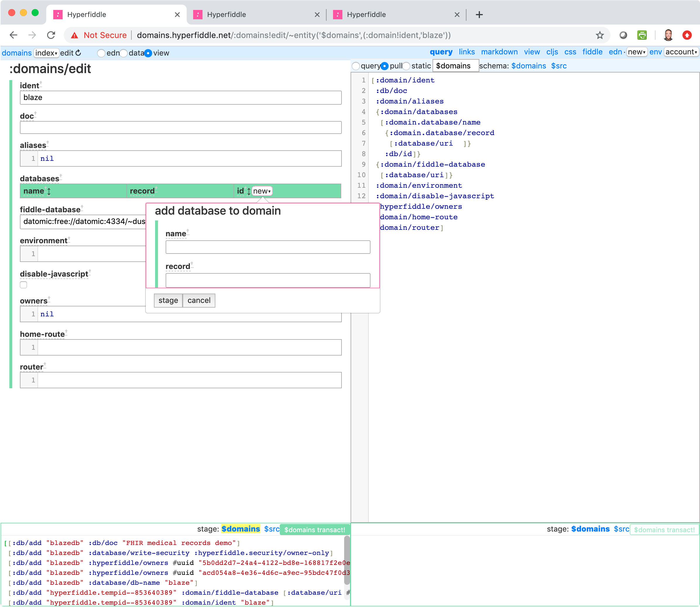The width and height of the screenshot is (700, 607).
Task: Click the green printer extension icon
Action: (x=642, y=35)
